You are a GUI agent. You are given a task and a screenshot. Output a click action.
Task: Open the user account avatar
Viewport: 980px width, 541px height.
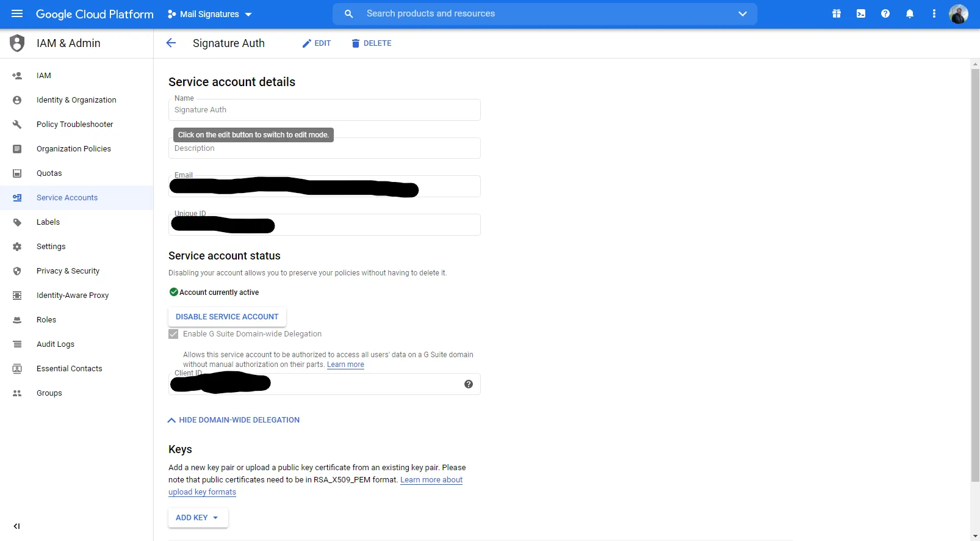(x=959, y=13)
